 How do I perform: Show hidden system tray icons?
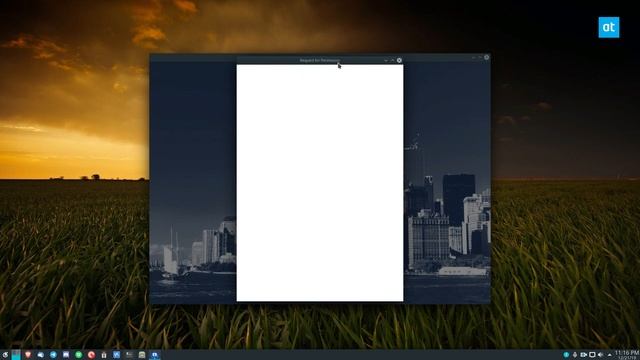tap(609, 355)
